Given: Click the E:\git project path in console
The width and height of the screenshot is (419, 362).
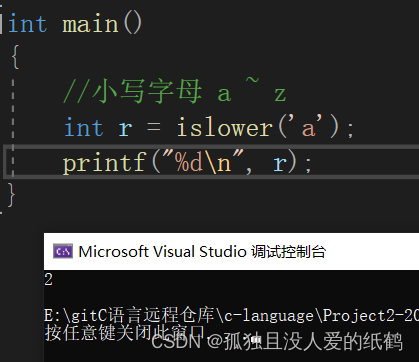Looking at the screenshot, I should [231, 315].
